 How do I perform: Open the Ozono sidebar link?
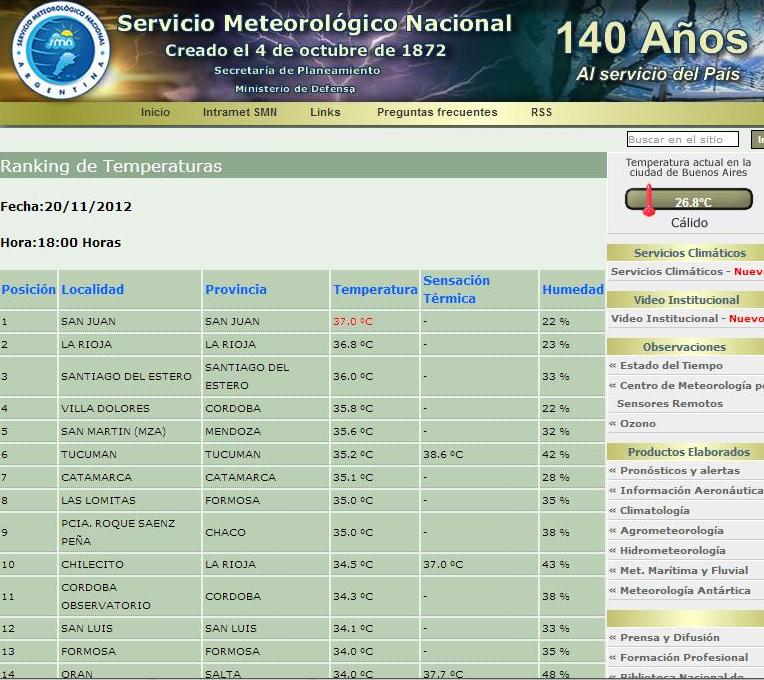[x=638, y=424]
